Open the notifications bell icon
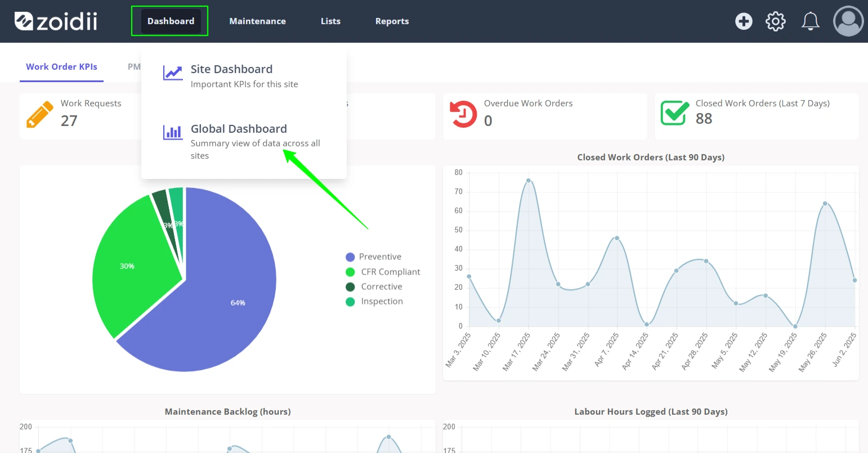This screenshot has width=868, height=453. [810, 21]
